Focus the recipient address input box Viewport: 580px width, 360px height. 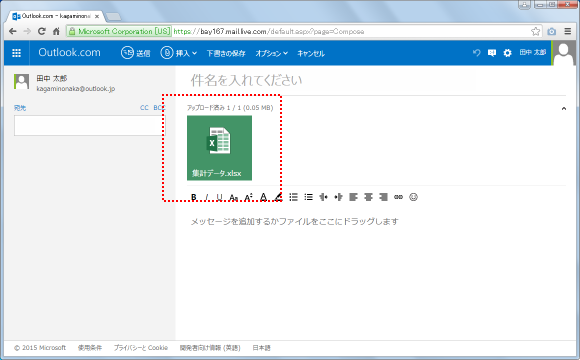click(x=90, y=125)
